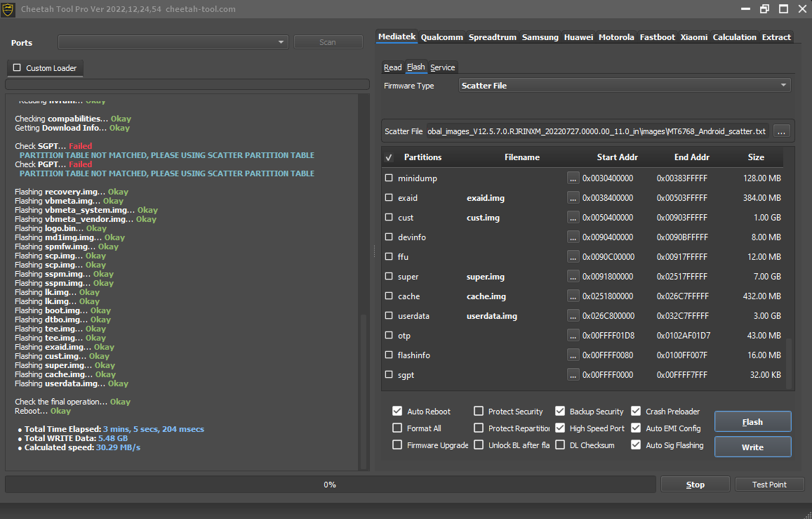The width and height of the screenshot is (812, 519).
Task: Click the Write button
Action: pyautogui.click(x=752, y=447)
